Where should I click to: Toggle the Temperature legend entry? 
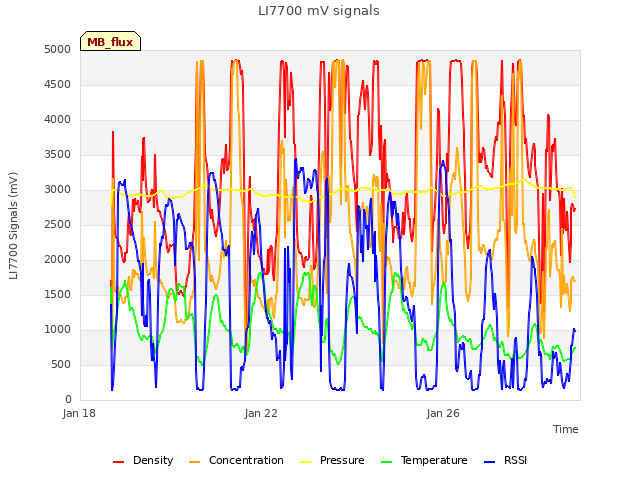[x=424, y=460]
